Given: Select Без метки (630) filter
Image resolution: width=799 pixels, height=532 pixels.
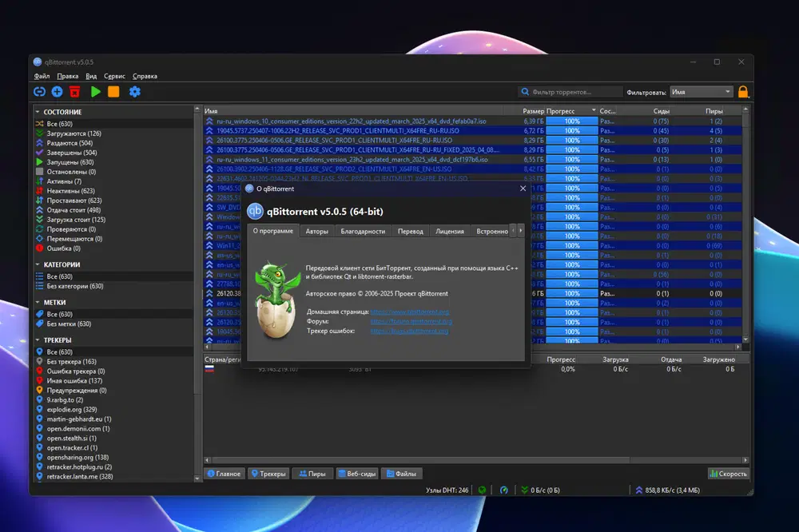Looking at the screenshot, I should (x=69, y=324).
